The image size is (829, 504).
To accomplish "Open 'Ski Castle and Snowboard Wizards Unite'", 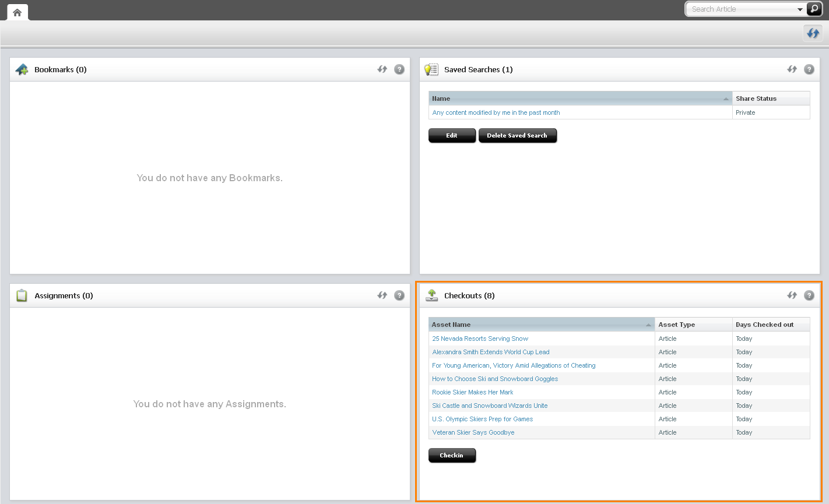I will 490,406.
